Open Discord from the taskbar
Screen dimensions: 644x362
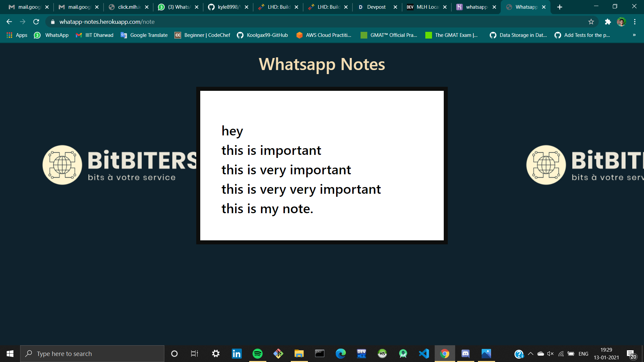click(466, 354)
